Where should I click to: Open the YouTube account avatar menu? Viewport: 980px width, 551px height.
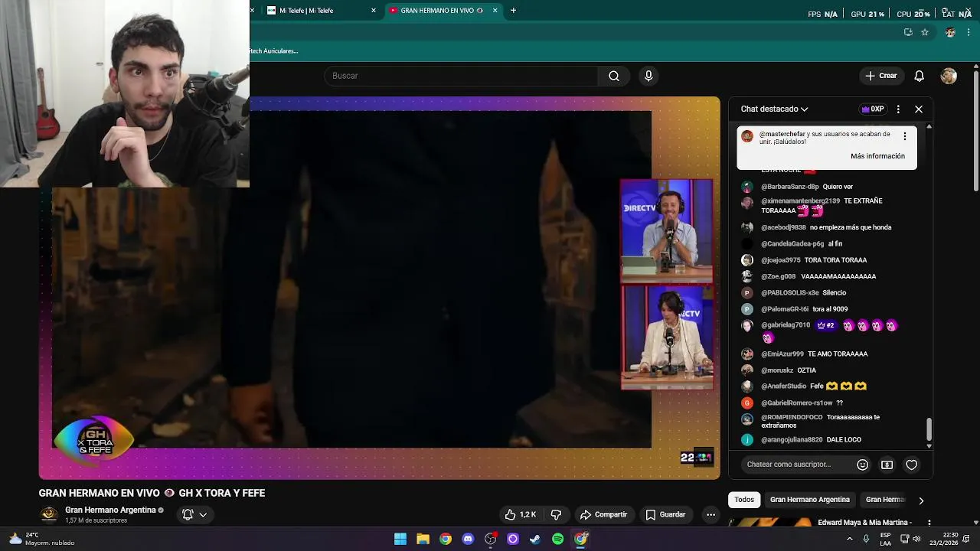tap(949, 76)
